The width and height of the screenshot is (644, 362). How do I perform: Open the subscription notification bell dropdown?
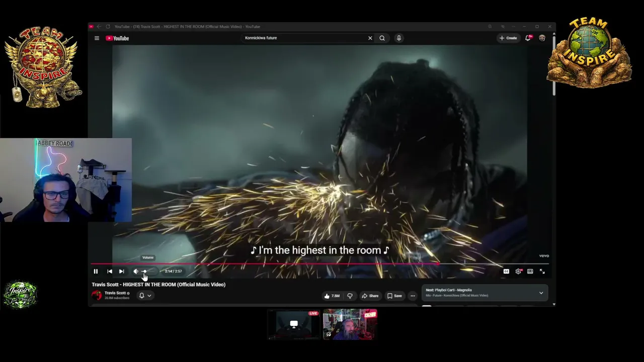(x=144, y=296)
